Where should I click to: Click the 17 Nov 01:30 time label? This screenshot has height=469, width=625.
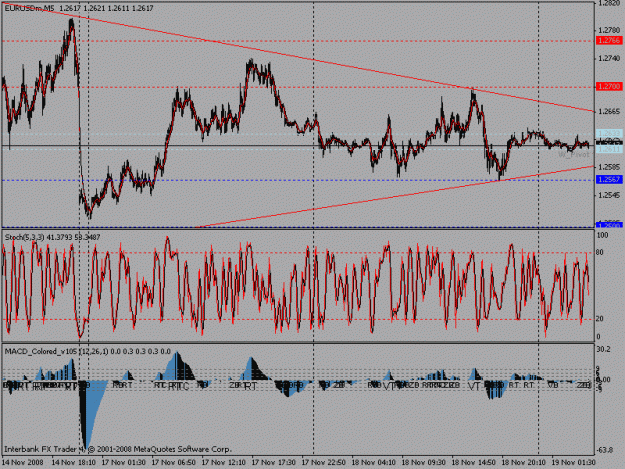point(124,463)
